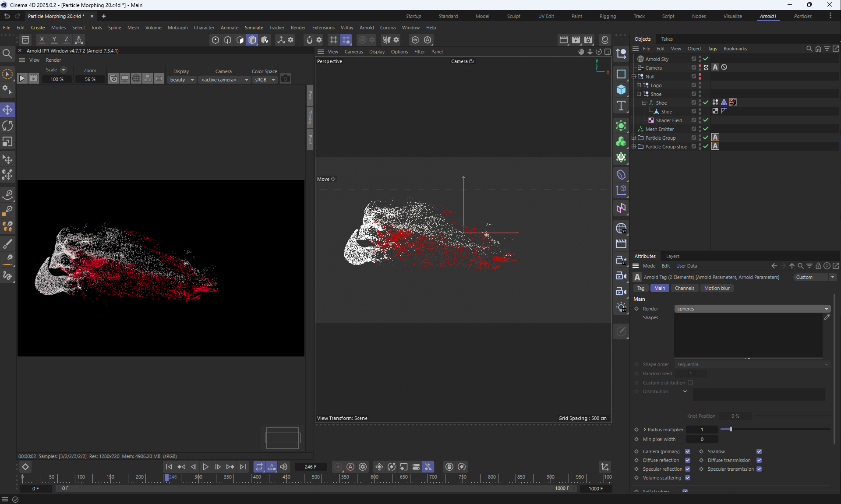Select the Scale tool in left toolbar
The image size is (841, 504).
[7, 142]
